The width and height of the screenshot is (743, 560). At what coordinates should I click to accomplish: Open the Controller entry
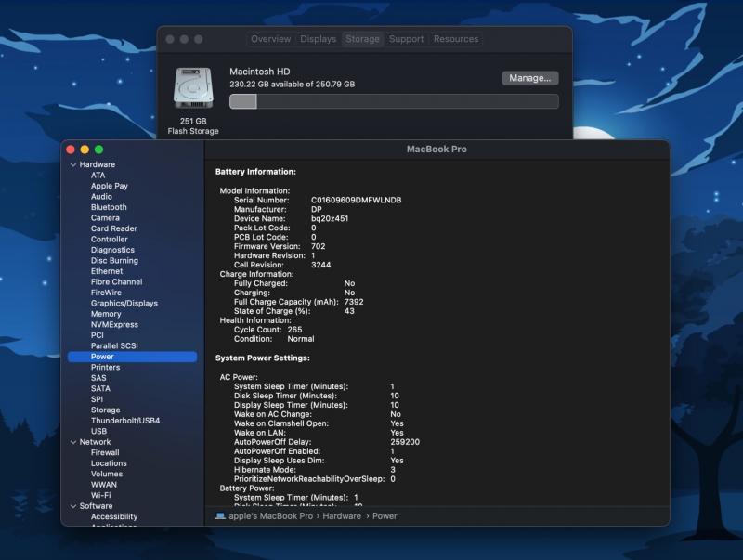(110, 240)
